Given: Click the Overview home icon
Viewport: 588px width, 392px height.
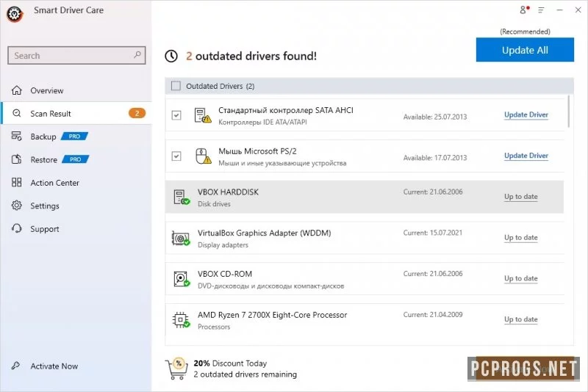Looking at the screenshot, I should (16, 90).
